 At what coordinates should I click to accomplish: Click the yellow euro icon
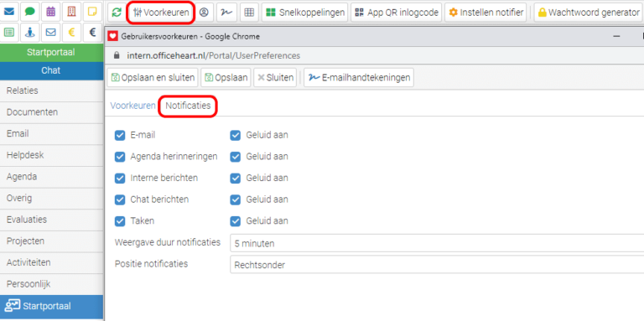click(71, 33)
